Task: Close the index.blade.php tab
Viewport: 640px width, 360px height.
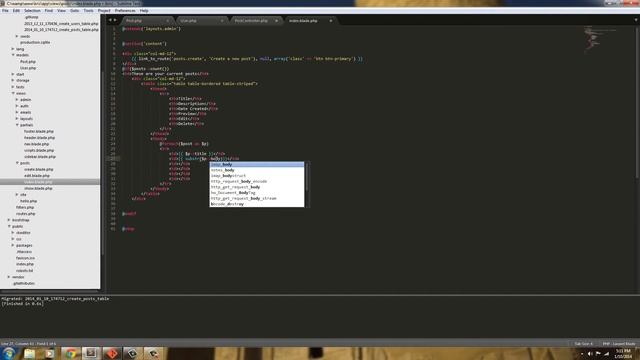Action: tap(331, 20)
